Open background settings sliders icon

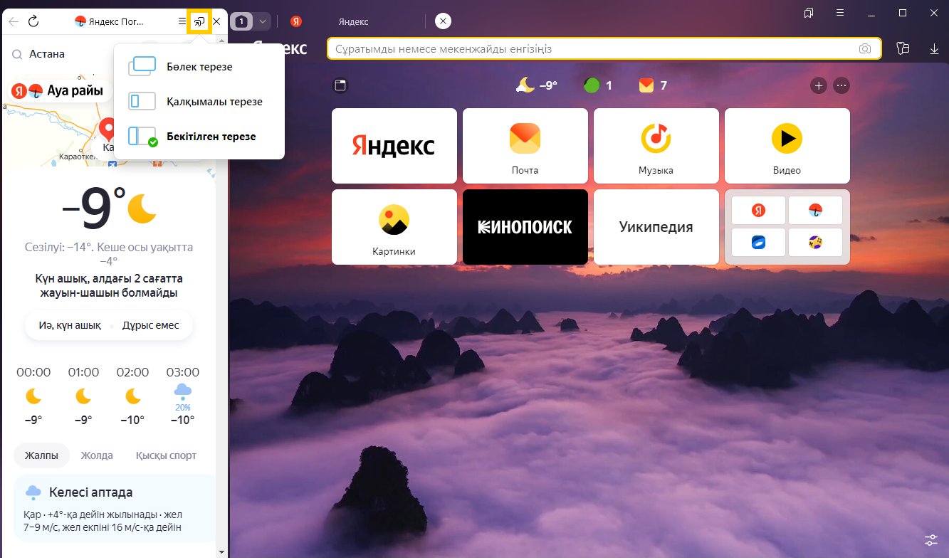[x=931, y=539]
